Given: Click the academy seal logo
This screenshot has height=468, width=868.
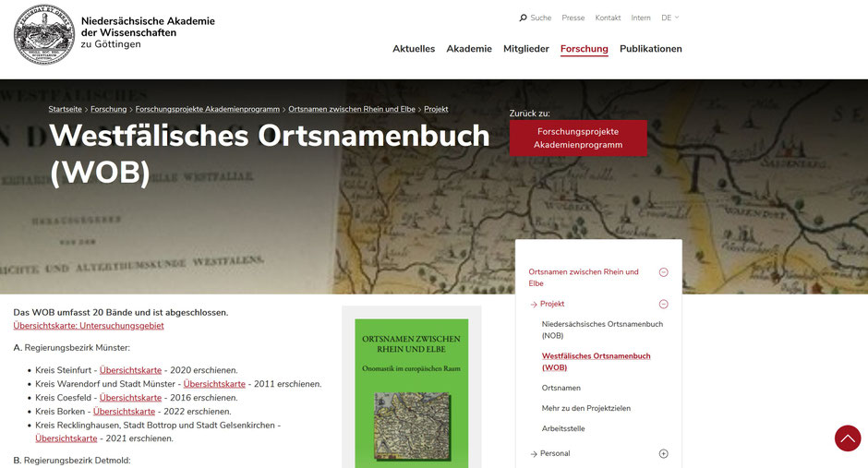Looking at the screenshot, I should click(43, 34).
